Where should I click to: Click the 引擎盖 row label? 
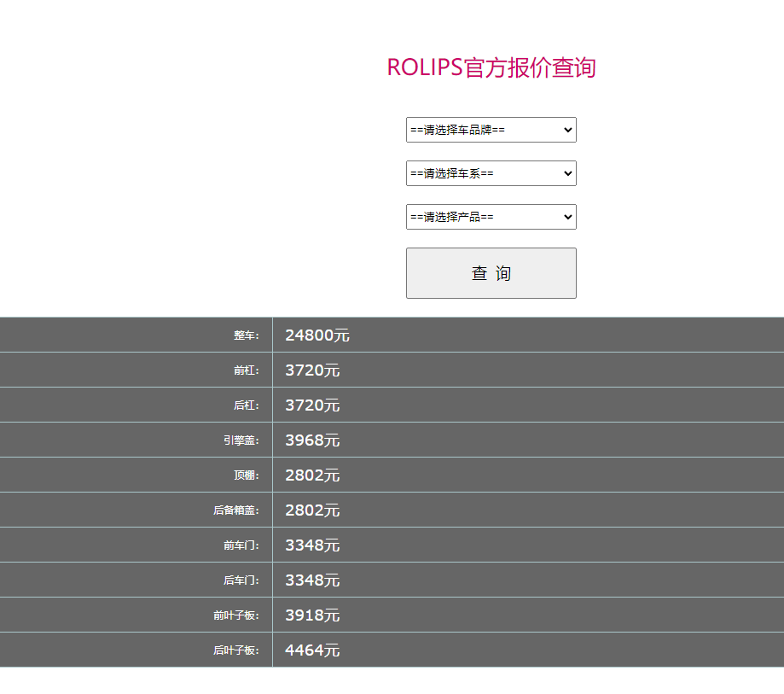241,440
